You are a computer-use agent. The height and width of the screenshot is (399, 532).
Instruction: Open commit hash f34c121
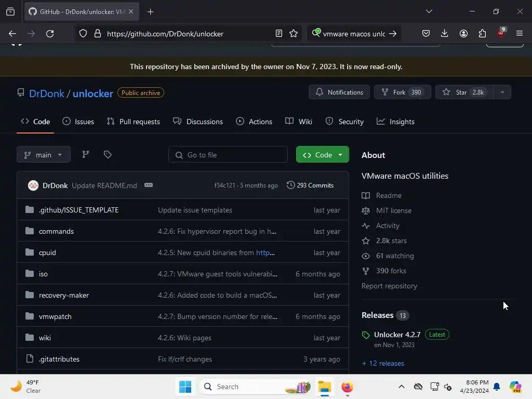point(224,185)
